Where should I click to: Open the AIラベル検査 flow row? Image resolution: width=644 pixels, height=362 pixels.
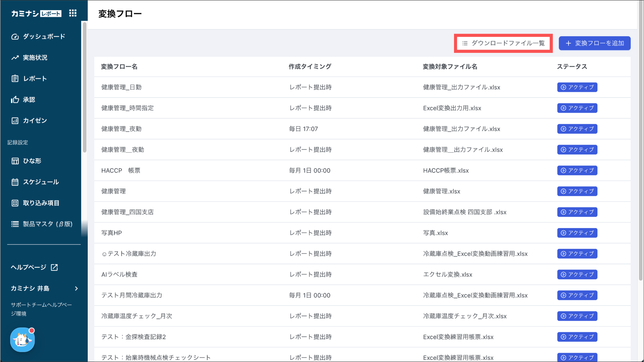point(119,275)
